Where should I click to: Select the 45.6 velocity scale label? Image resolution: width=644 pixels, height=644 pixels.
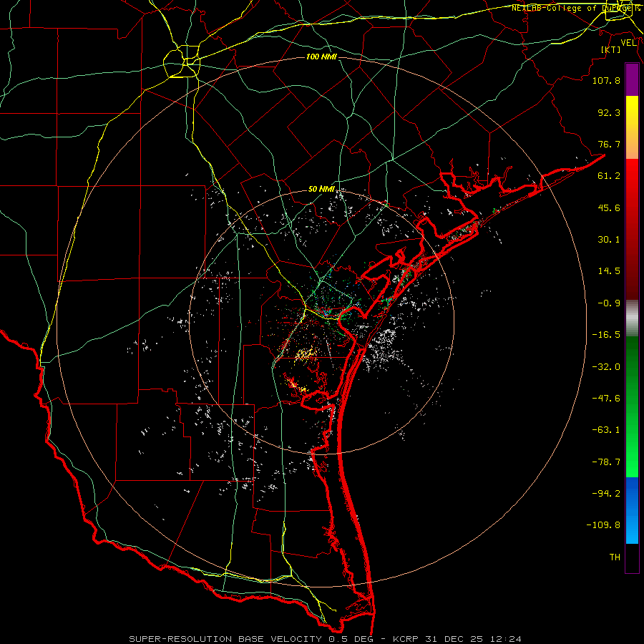click(x=609, y=208)
